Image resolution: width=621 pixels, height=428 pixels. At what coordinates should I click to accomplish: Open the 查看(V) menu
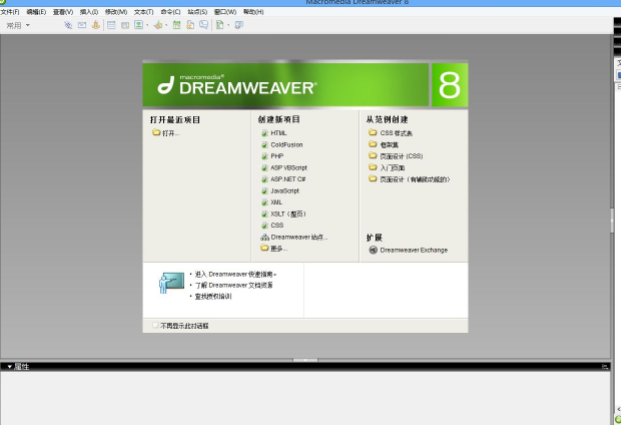click(x=63, y=12)
